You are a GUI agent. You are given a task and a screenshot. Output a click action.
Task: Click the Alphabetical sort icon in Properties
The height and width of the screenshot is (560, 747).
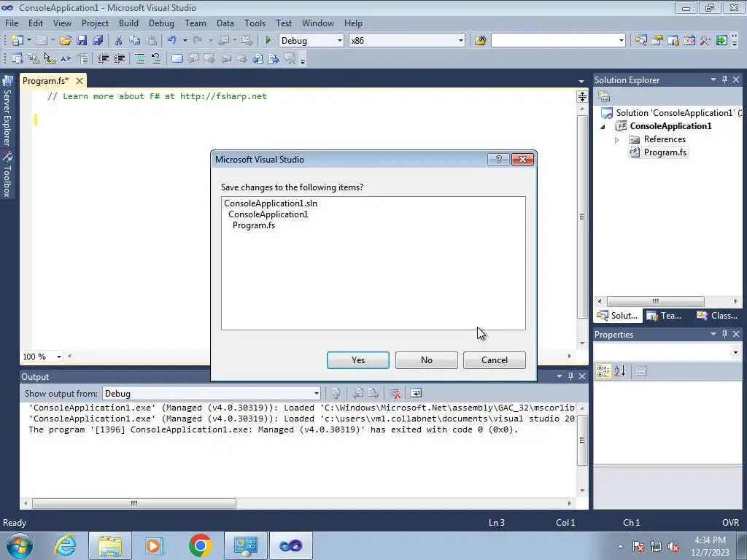click(x=620, y=371)
